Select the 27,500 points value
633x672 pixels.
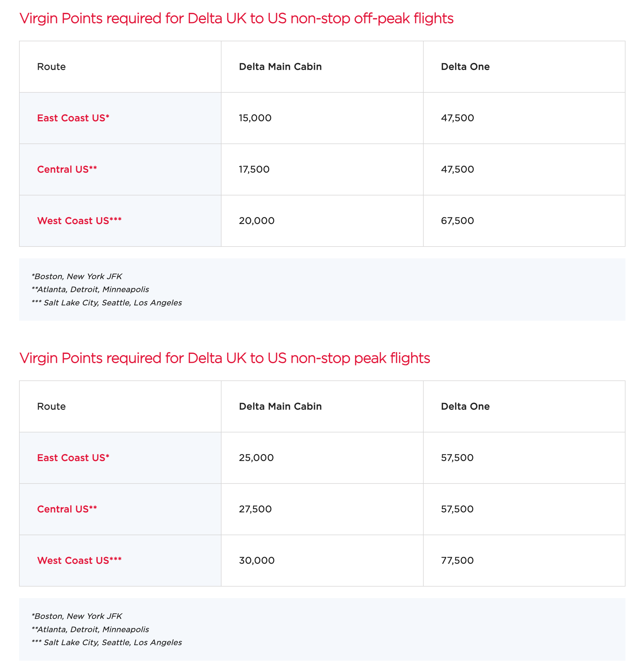[x=255, y=509]
